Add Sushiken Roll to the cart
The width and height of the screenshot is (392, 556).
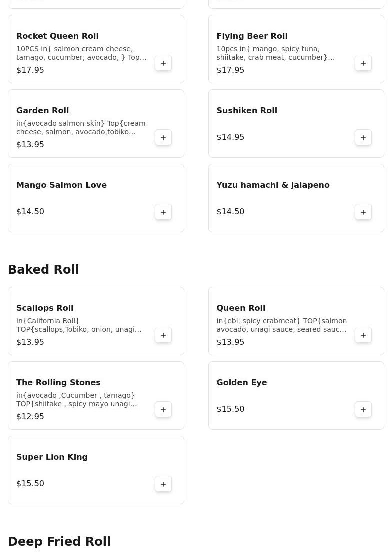(363, 138)
